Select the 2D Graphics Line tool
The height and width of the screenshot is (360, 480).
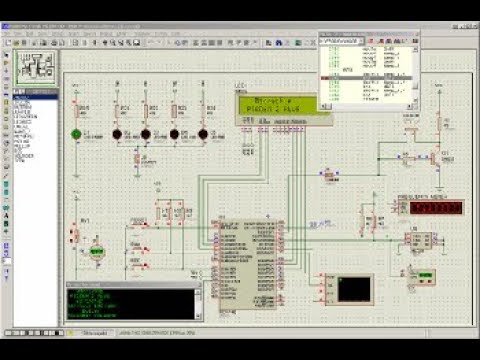[6, 176]
